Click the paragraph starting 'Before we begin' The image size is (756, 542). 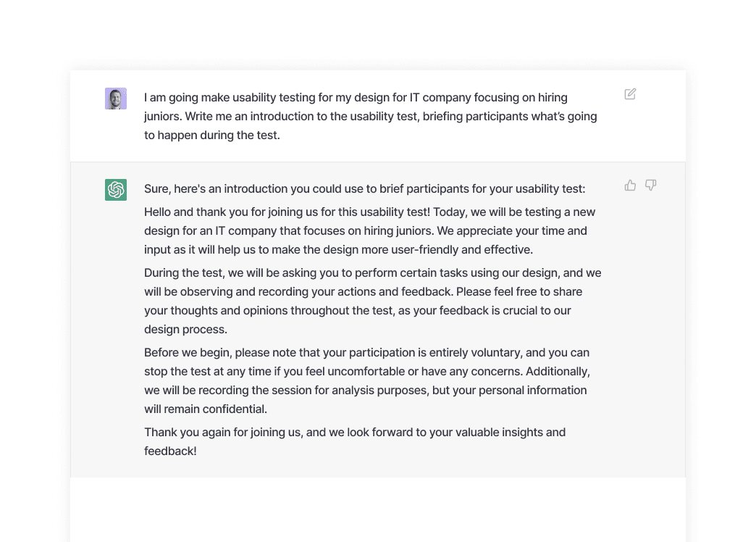(367, 381)
